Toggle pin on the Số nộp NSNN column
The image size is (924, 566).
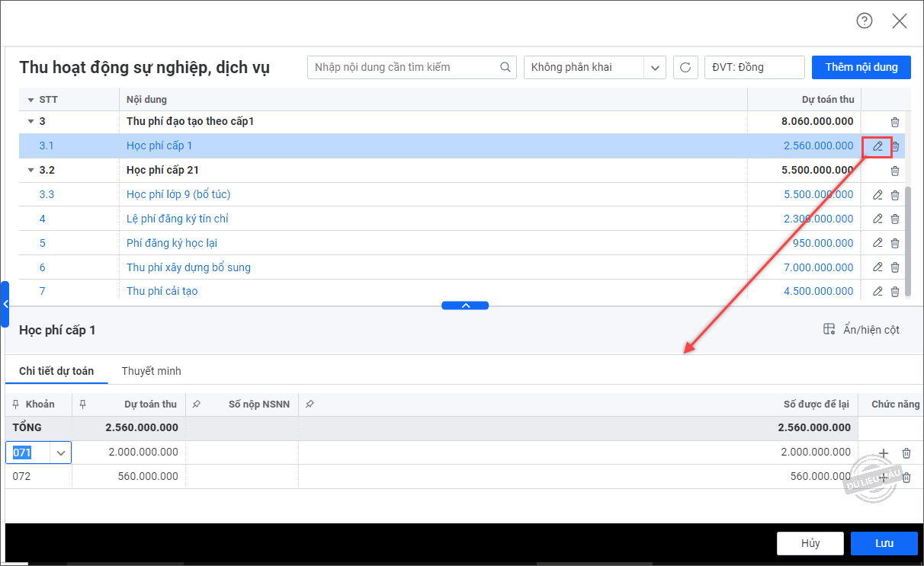[x=197, y=405]
